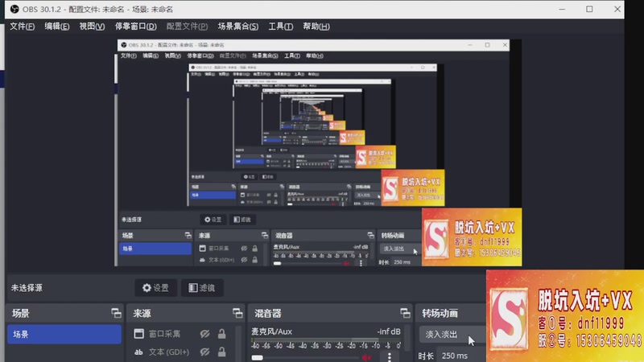Open the 停靠窗口(D) menu
This screenshot has height=362, width=644.
135,27
